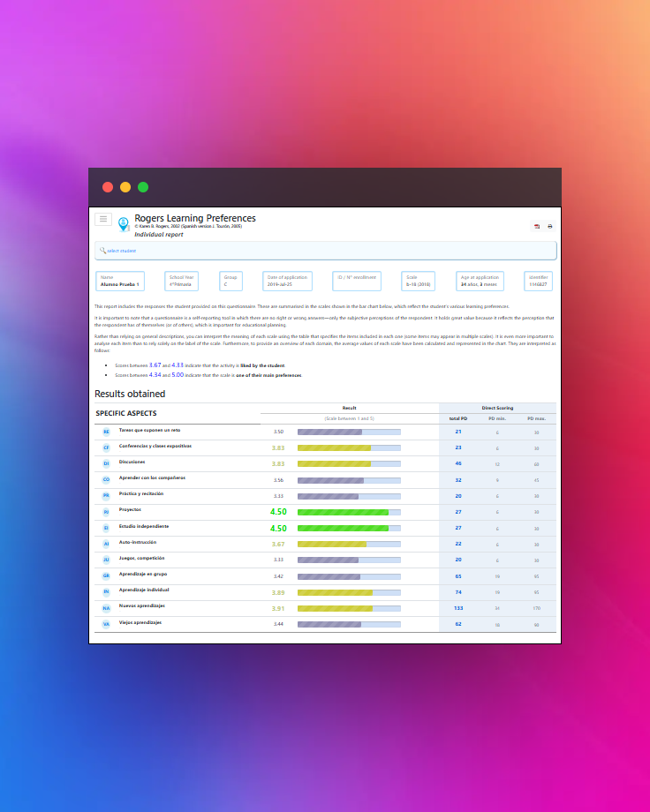Click the Age at application box
Screen dimensions: 650x812
(480, 282)
